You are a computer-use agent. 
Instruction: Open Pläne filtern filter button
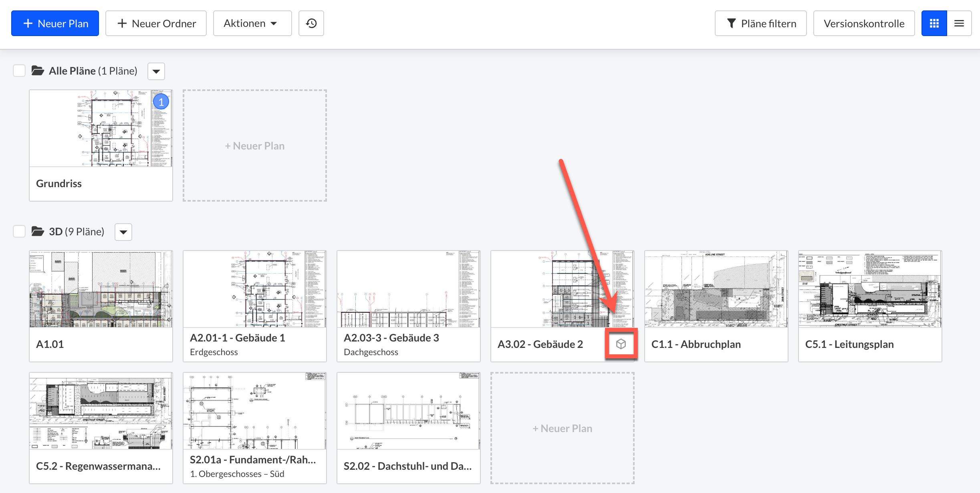coord(760,23)
